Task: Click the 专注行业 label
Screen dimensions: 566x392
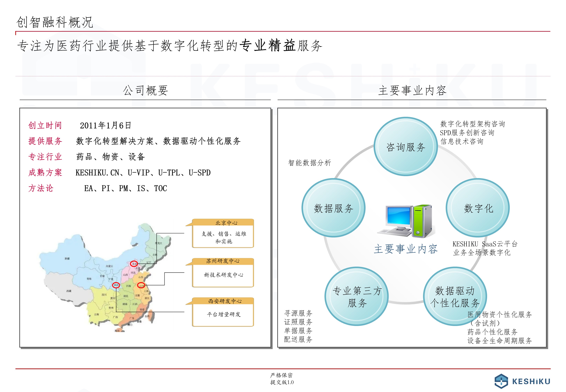Action: coord(45,157)
